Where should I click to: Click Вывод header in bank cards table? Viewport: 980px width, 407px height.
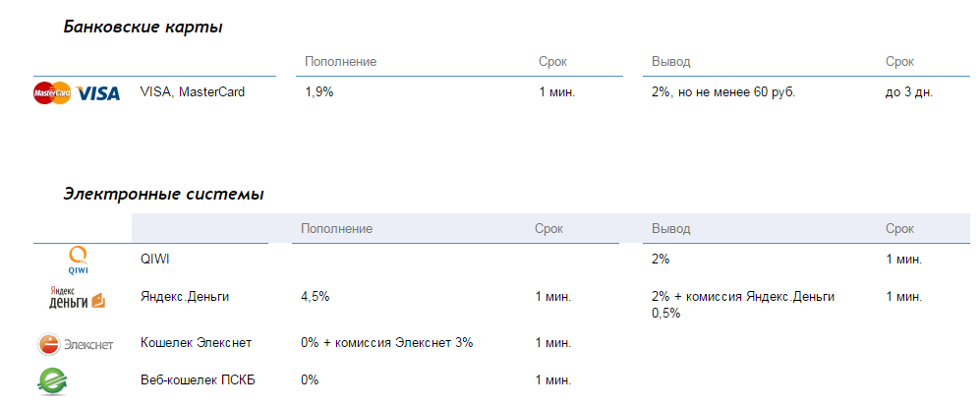(670, 62)
